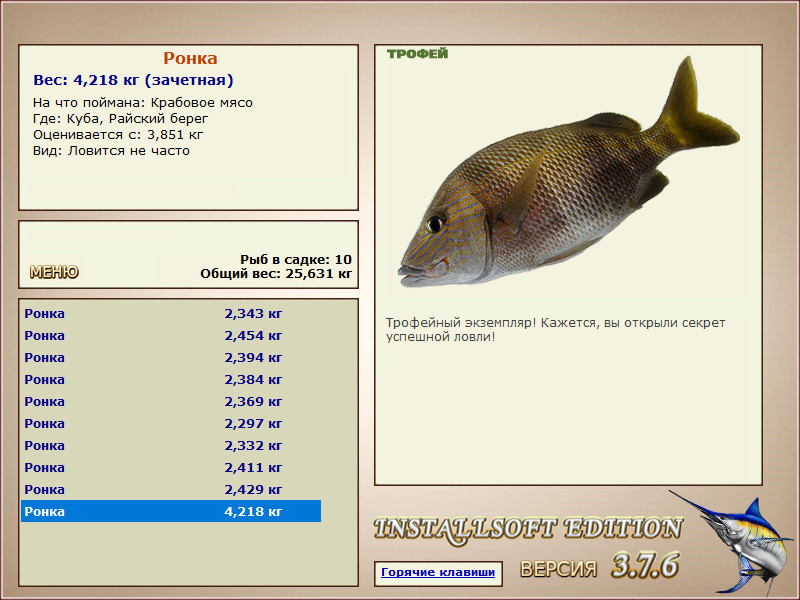The width and height of the screenshot is (800, 600).
Task: Click the Рыб в садке: 10 counter
Action: (296, 259)
